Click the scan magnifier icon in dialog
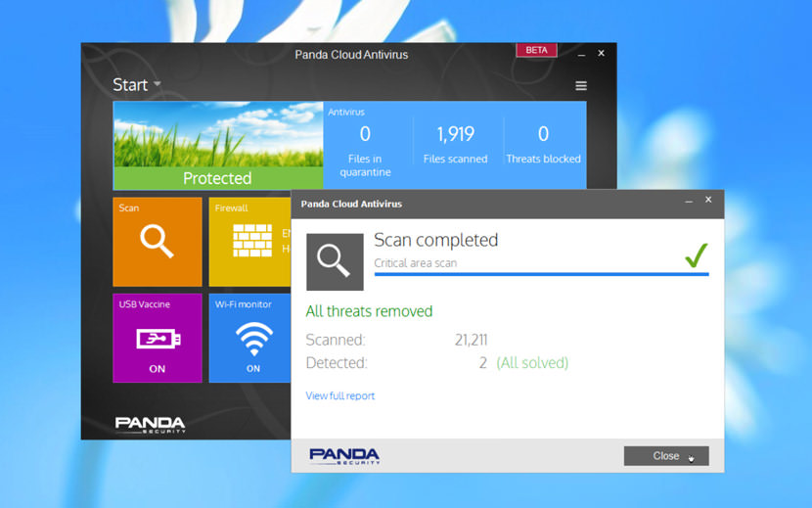812x508 pixels. (x=335, y=261)
